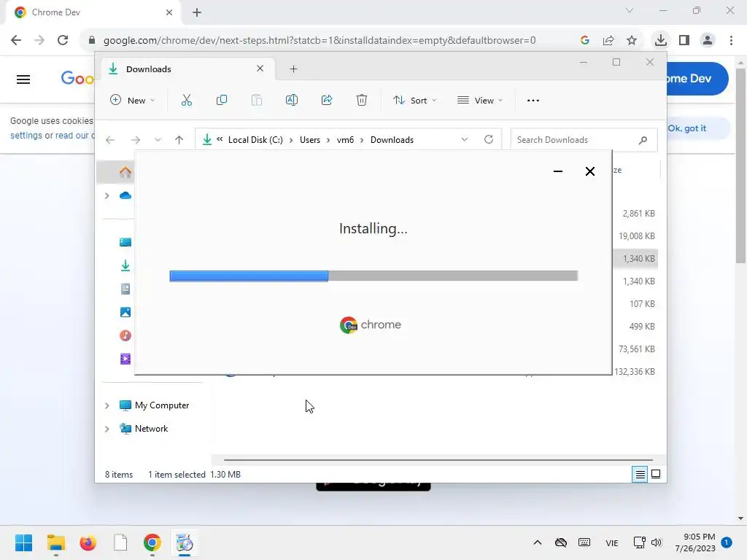Open recent locations chevron dropdown
The height and width of the screenshot is (560, 747).
coord(158,140)
